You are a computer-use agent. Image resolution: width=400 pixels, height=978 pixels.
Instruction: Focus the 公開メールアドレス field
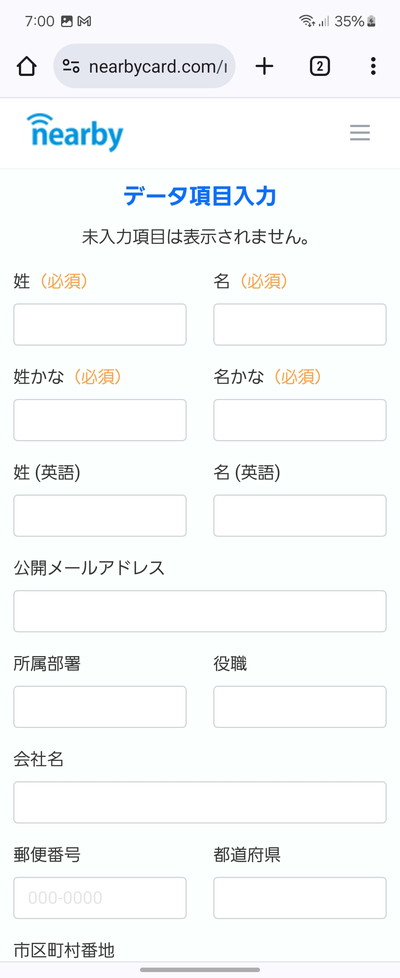200,611
